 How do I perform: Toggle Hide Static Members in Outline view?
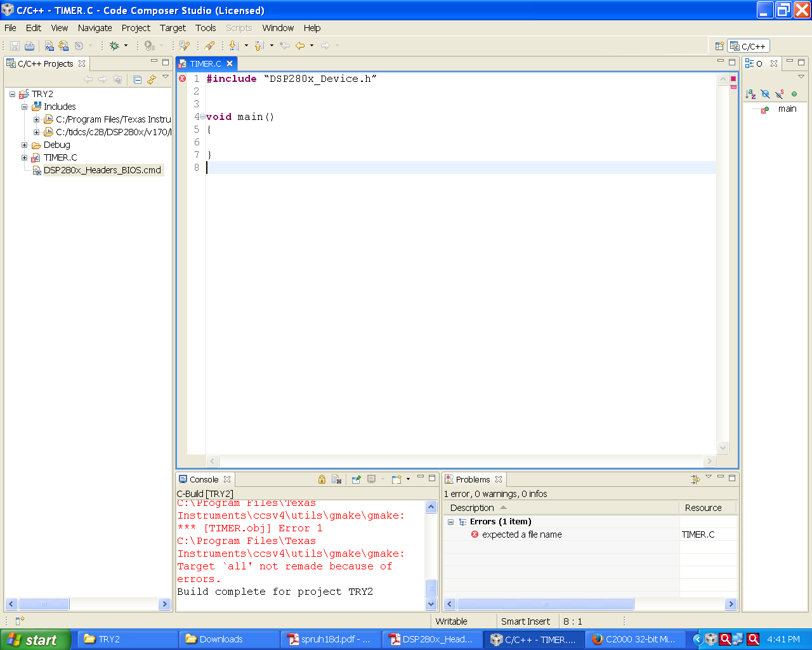tap(780, 94)
